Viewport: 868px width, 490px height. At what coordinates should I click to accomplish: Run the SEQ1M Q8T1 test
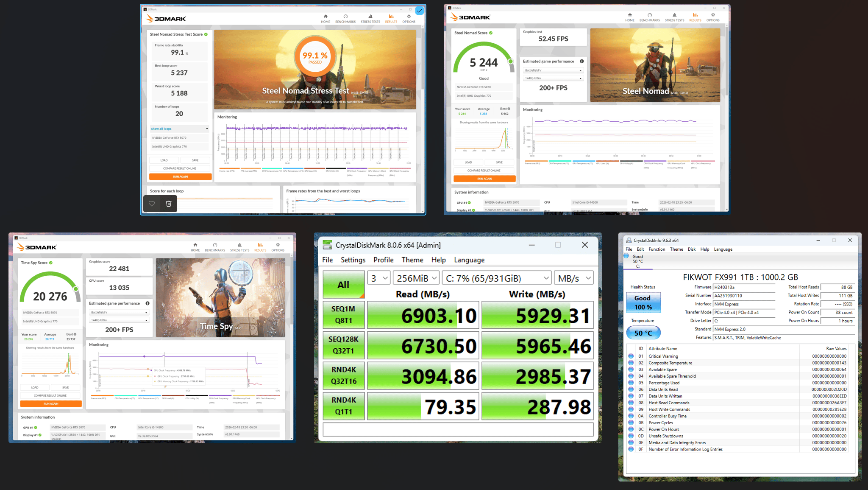(x=344, y=315)
